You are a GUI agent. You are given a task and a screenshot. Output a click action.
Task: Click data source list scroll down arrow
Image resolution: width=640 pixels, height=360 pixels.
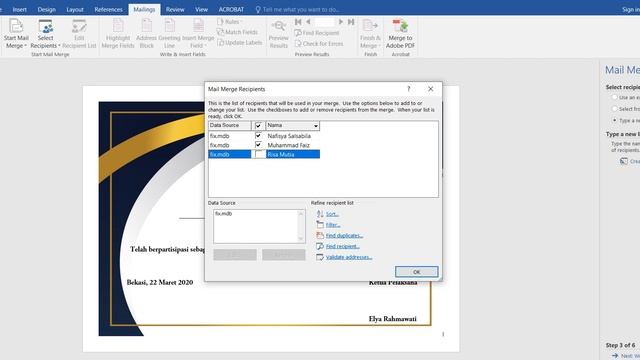301,239
